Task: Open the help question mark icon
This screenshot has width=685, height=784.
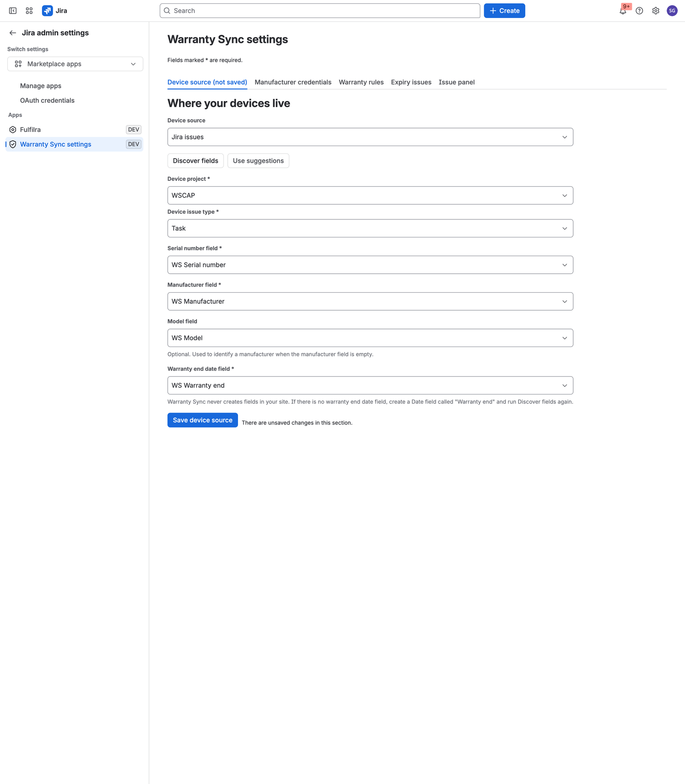Action: tap(639, 11)
